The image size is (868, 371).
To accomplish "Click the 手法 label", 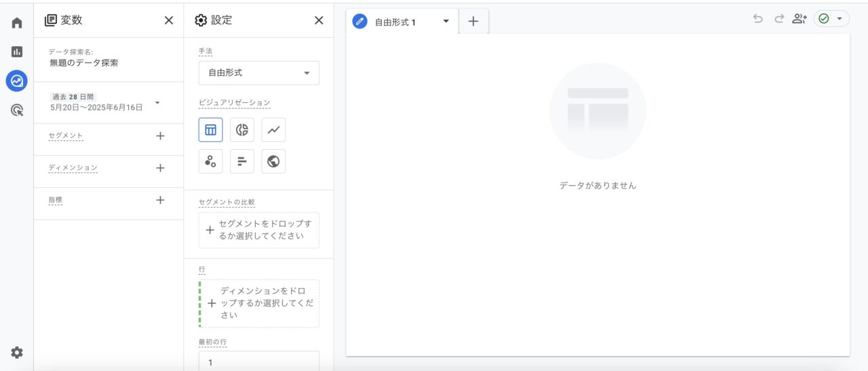I will coord(205,51).
